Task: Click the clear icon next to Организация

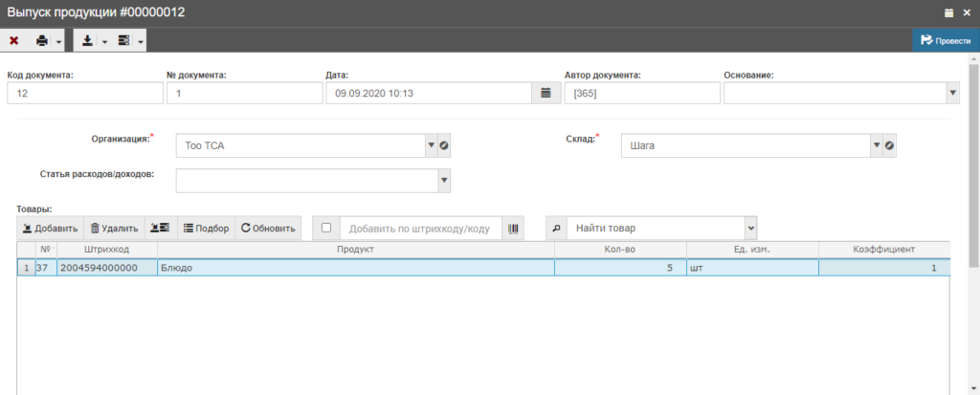Action: (x=444, y=145)
